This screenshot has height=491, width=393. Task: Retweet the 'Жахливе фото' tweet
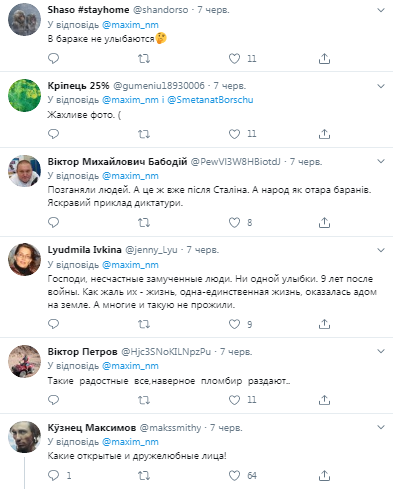144,134
